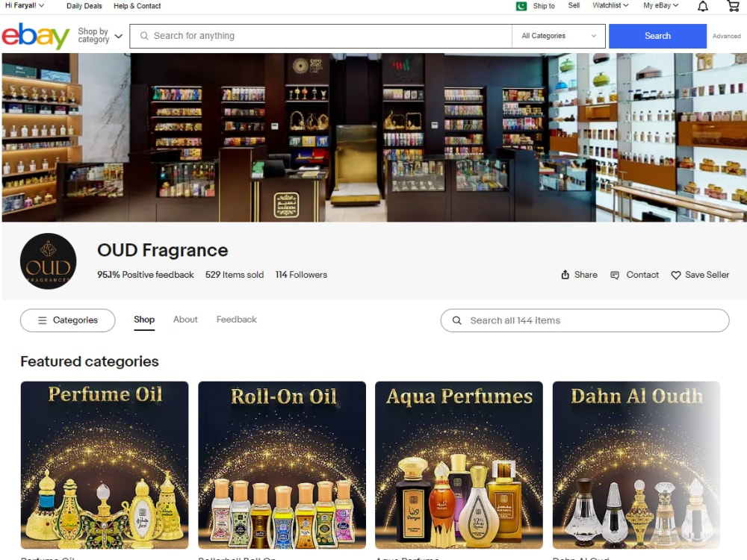
Task: Click the hamburger icon in Categories button
Action: coord(43,320)
